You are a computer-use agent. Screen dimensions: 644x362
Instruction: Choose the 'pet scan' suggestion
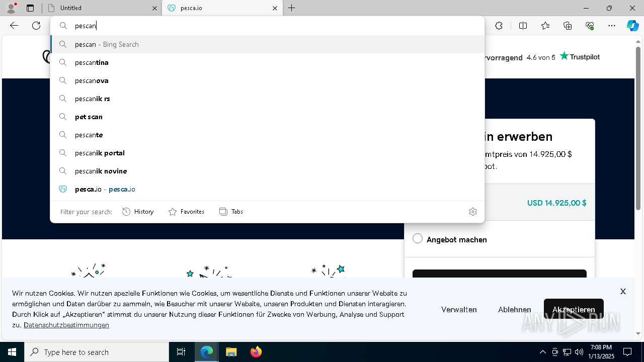click(x=267, y=117)
